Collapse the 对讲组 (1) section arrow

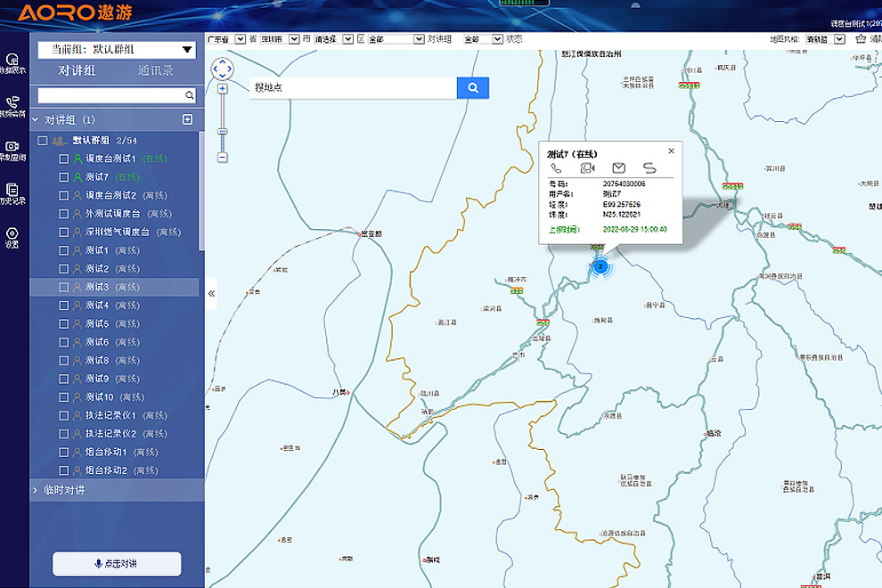tap(36, 119)
